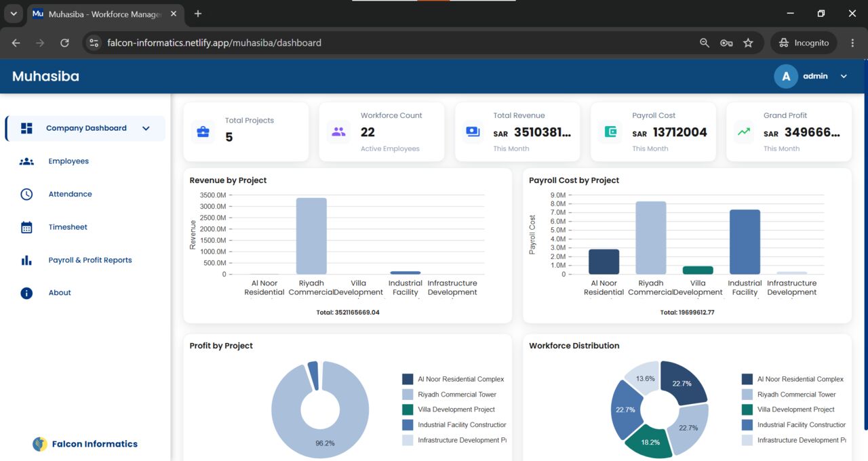The width and height of the screenshot is (868, 461).
Task: Click the Industrial Facility swatch in Profit legend
Action: tap(408, 425)
